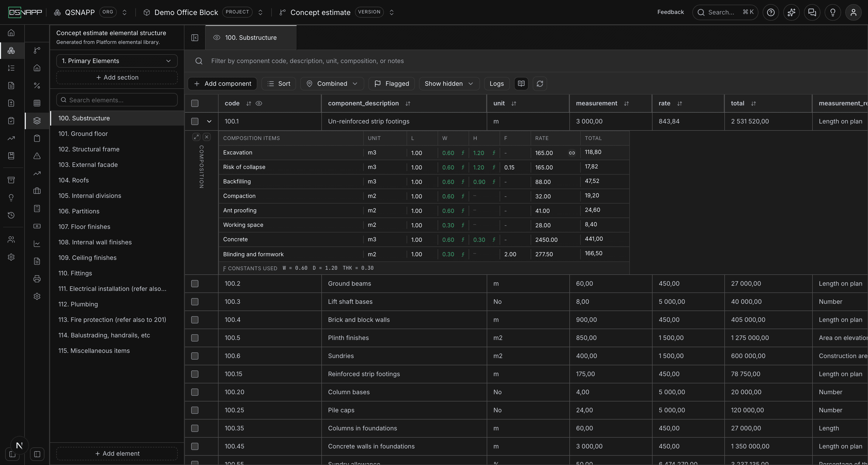Open the warning triangle icon in sidebar
The width and height of the screenshot is (868, 465).
point(37,156)
